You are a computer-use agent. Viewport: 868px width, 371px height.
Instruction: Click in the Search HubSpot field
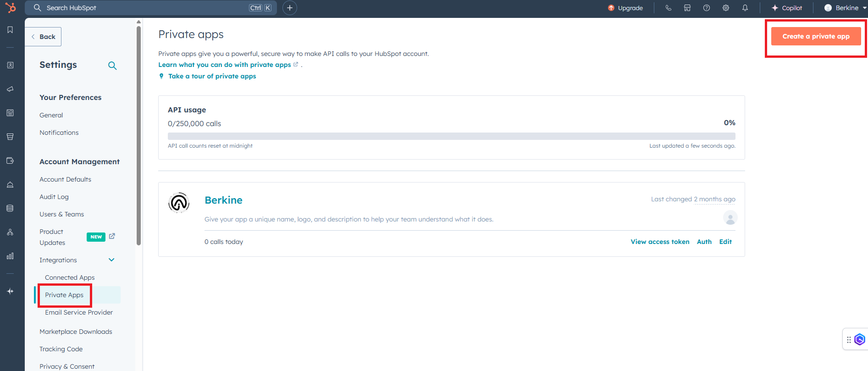151,8
